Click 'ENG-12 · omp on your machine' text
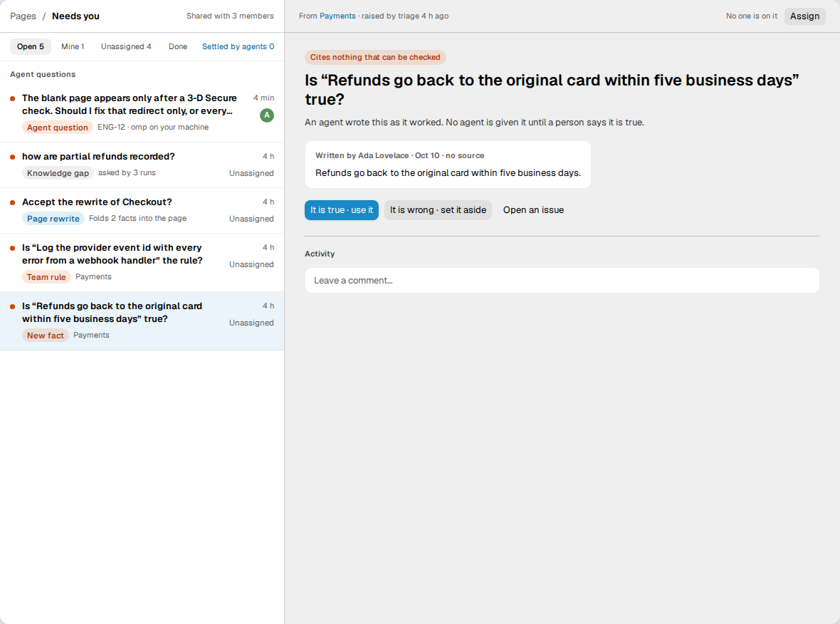Viewport: 840px width, 624px height. tap(153, 127)
